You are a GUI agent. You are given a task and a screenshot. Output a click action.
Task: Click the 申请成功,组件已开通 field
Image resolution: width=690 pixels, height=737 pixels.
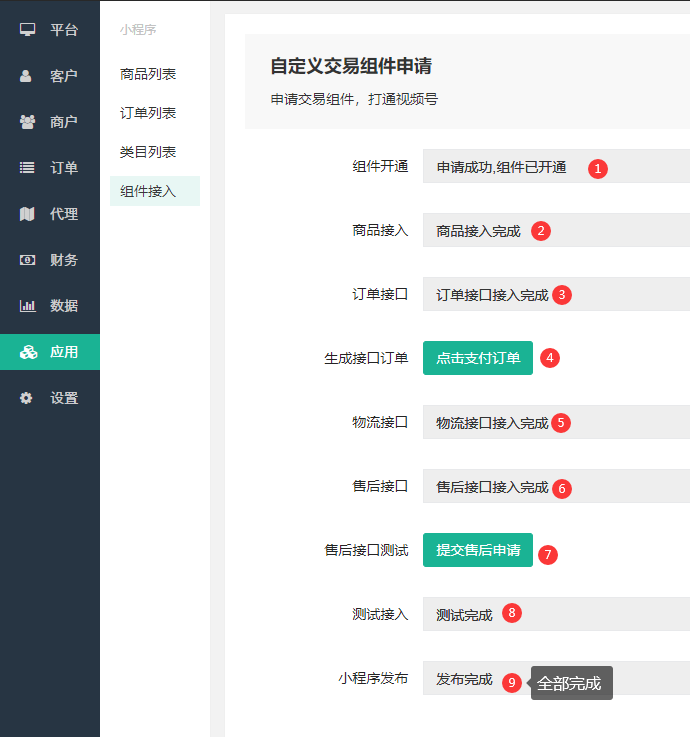coord(557,166)
